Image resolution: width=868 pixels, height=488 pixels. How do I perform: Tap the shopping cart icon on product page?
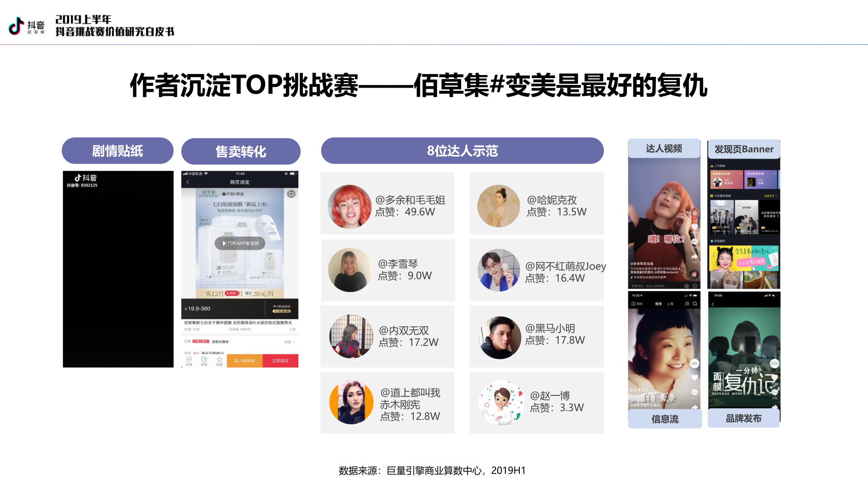[291, 194]
